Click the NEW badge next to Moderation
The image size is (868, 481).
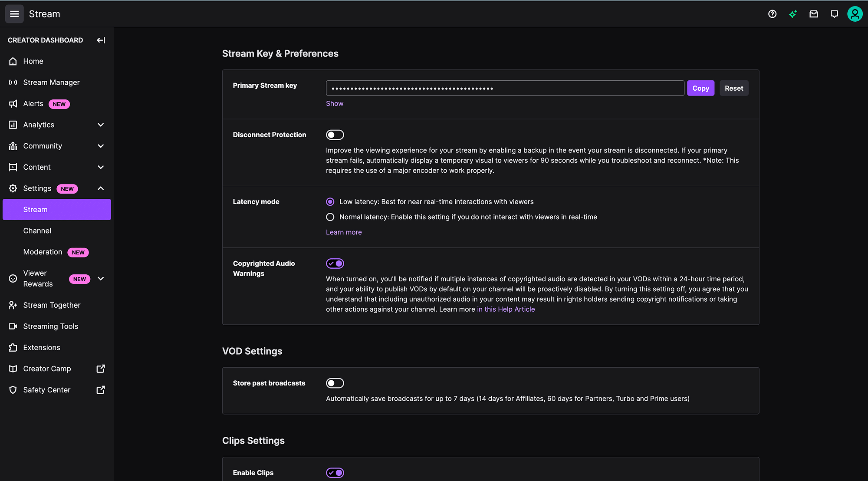[78, 253]
